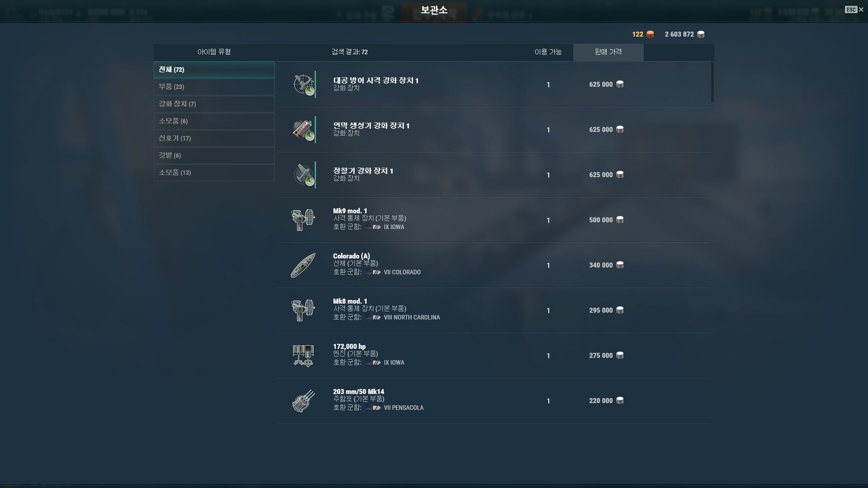868x488 pixels.
Task: Click the doubloons icon next to 122
Action: (650, 34)
